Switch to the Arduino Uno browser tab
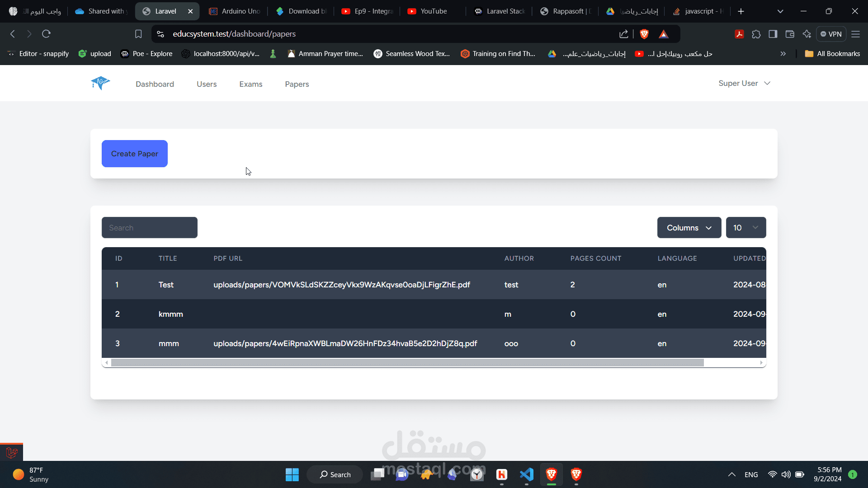This screenshot has width=868, height=488. click(235, 11)
